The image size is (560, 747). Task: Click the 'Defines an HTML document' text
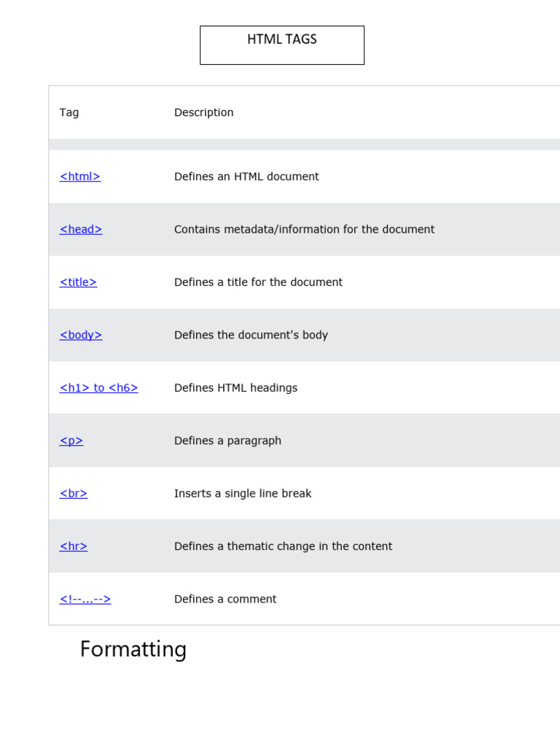click(x=246, y=177)
